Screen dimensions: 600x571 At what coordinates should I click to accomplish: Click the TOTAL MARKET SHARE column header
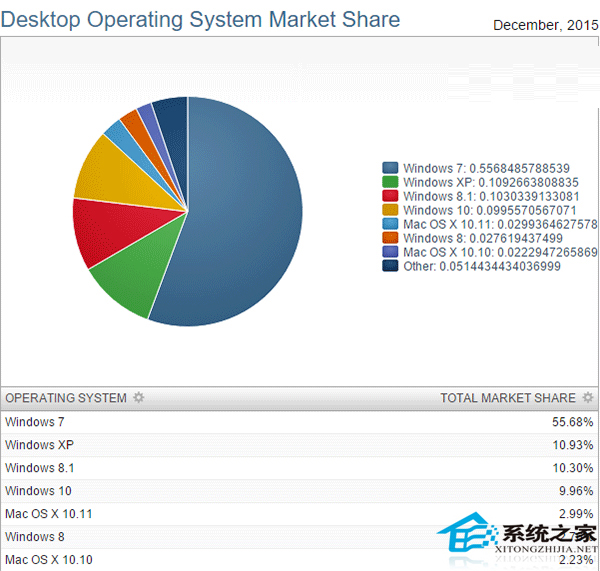(508, 398)
